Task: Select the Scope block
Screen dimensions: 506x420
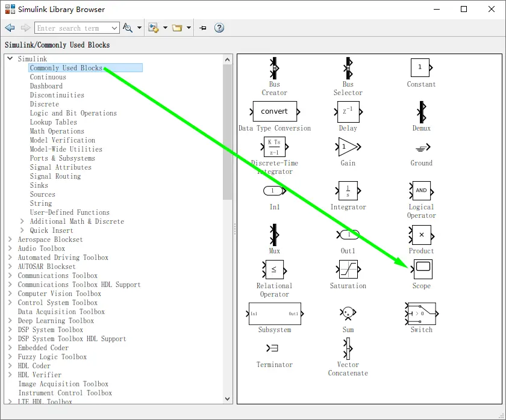Action: (x=422, y=270)
